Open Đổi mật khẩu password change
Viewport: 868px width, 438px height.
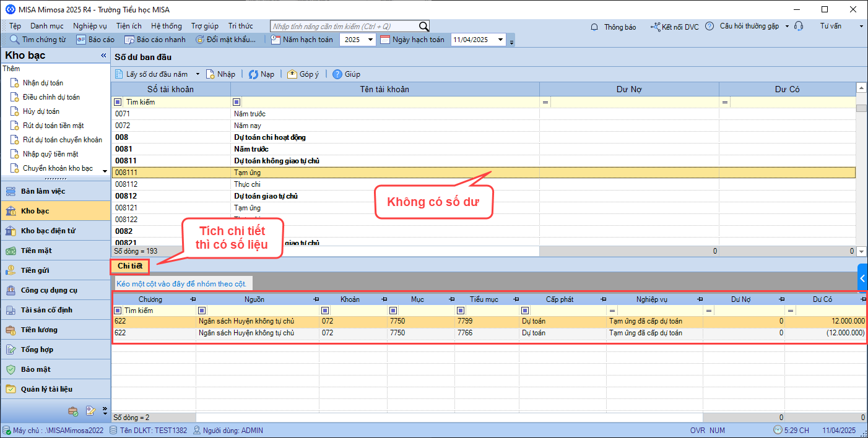pyautogui.click(x=225, y=40)
